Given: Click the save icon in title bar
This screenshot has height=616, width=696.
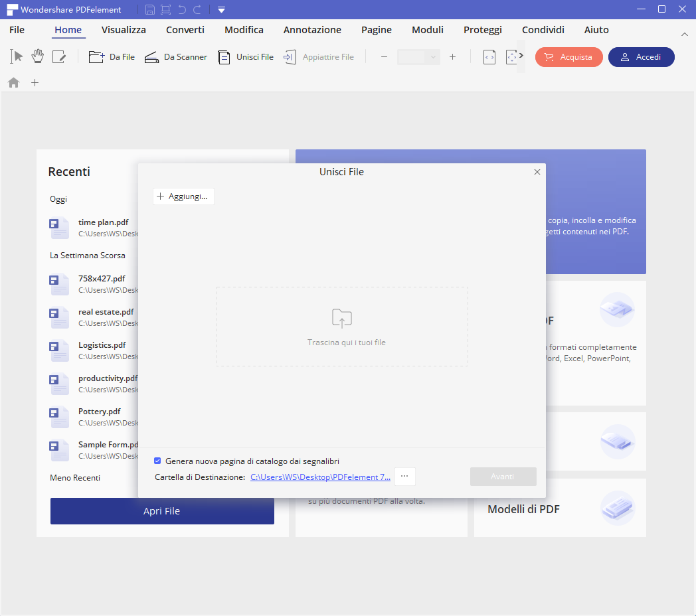Looking at the screenshot, I should [150, 9].
